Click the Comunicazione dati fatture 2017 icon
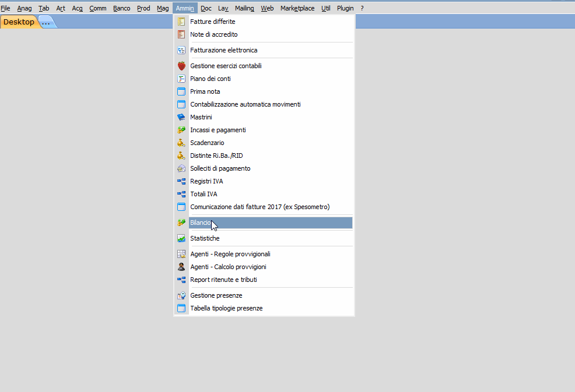 tap(181, 207)
